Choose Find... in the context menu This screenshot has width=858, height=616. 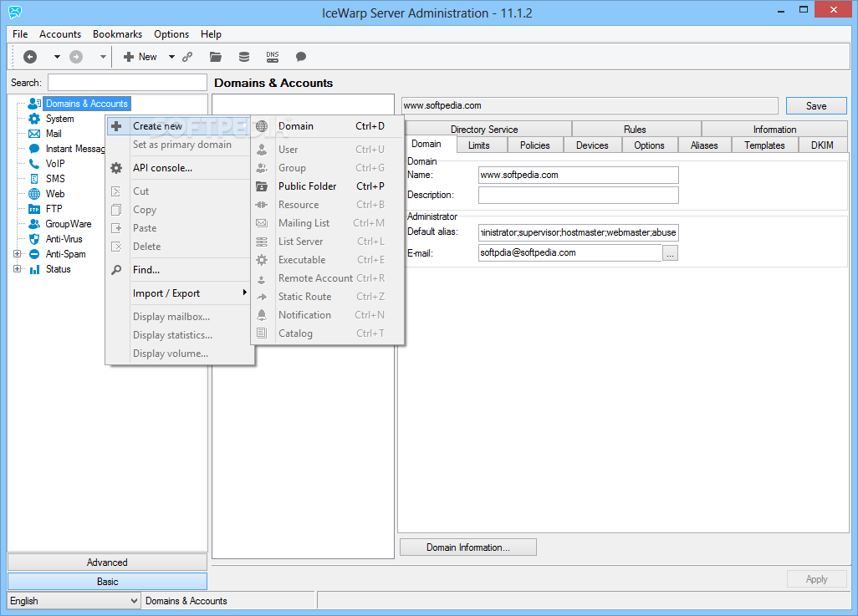pyautogui.click(x=179, y=270)
